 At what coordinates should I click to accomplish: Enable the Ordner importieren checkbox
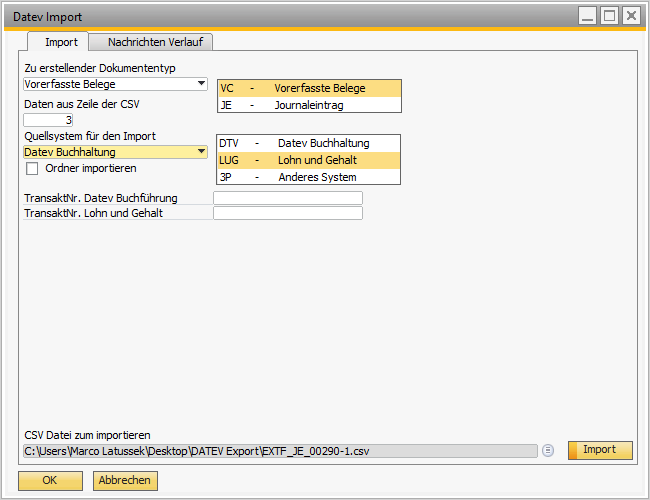[x=32, y=168]
